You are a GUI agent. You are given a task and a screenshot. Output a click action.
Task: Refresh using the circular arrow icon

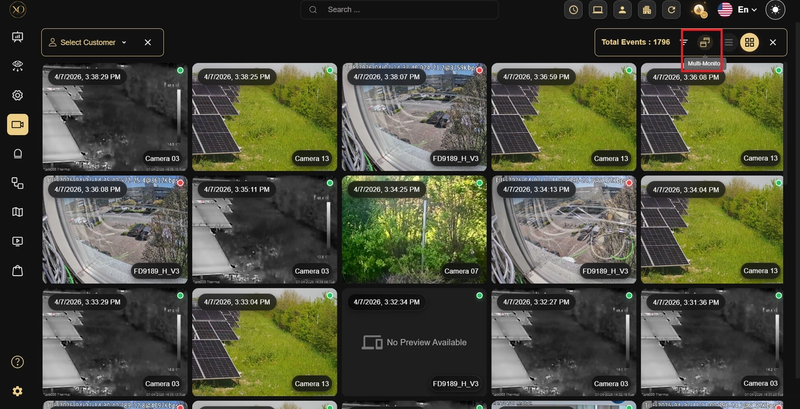tap(671, 10)
